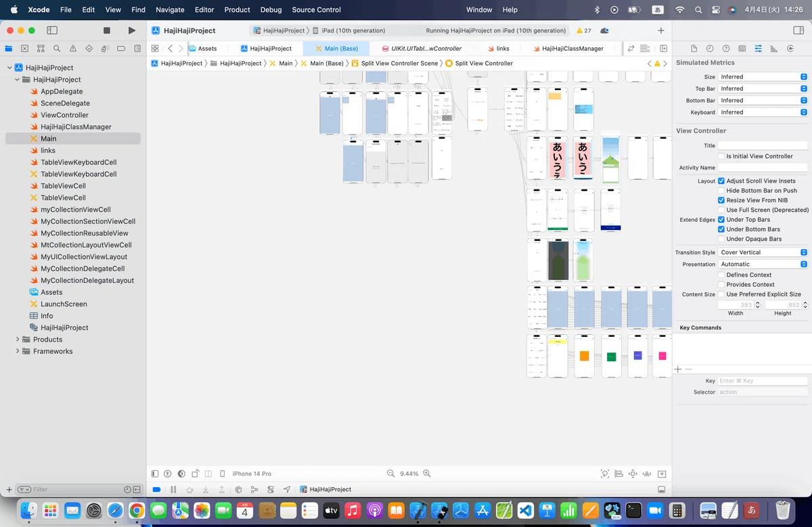812x527 pixels.
Task: Select SceneDelegate in the navigator
Action: pyautogui.click(x=65, y=104)
